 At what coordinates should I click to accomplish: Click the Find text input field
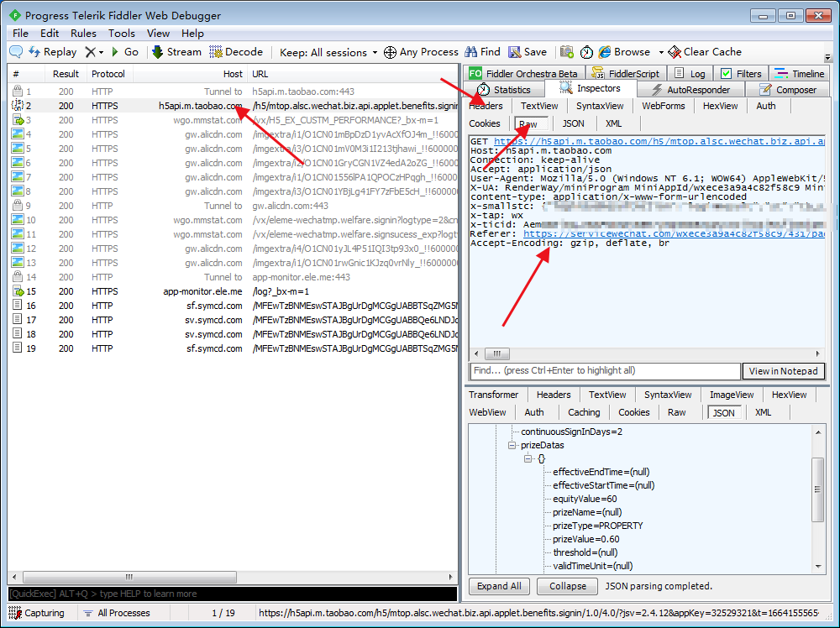[x=605, y=370]
